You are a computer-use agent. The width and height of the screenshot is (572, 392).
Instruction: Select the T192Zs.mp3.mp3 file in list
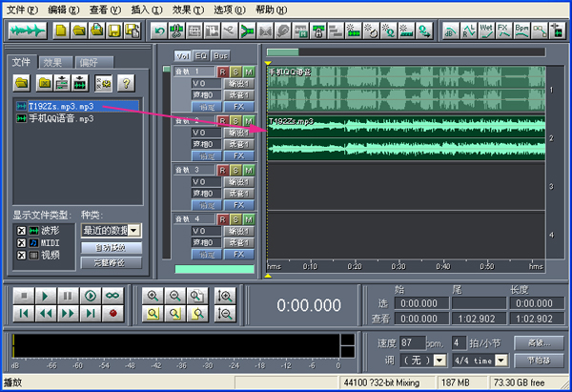(77, 106)
